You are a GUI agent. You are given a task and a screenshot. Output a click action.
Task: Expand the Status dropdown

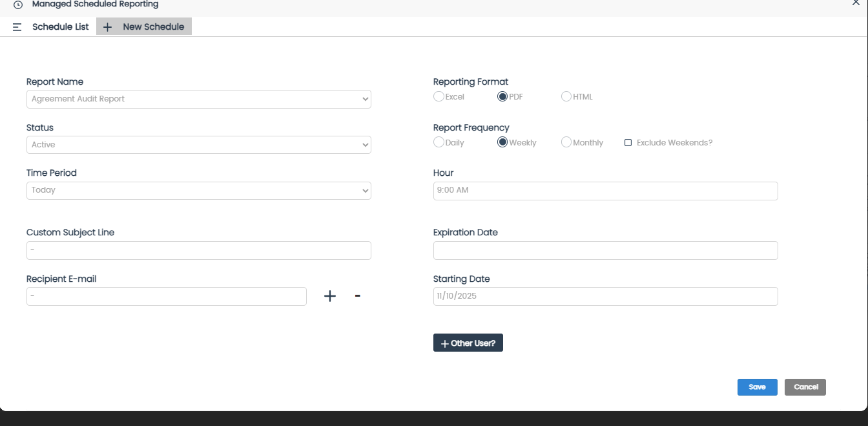coord(198,145)
